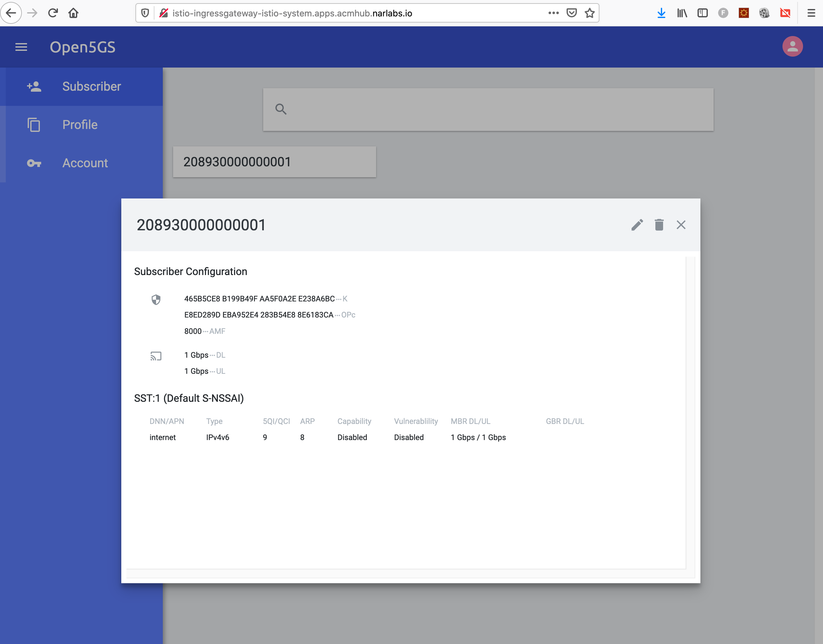Click the trash delete subscriber icon
The width and height of the screenshot is (823, 644).
[659, 225]
